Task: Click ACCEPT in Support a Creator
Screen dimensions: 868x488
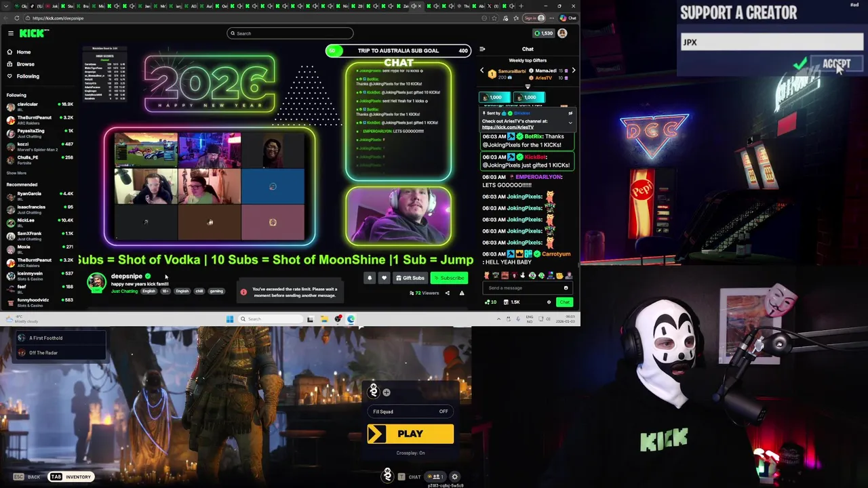Action: 836,64
